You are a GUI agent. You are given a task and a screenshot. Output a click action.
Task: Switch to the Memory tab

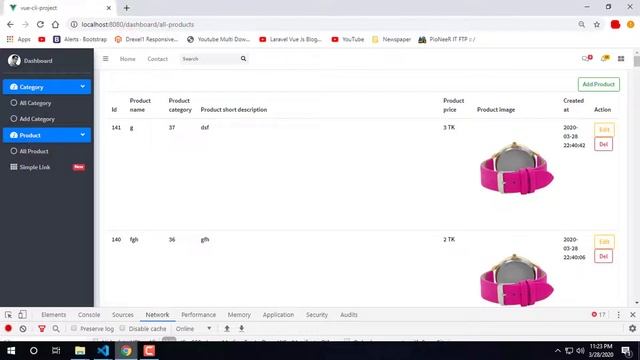point(239,315)
